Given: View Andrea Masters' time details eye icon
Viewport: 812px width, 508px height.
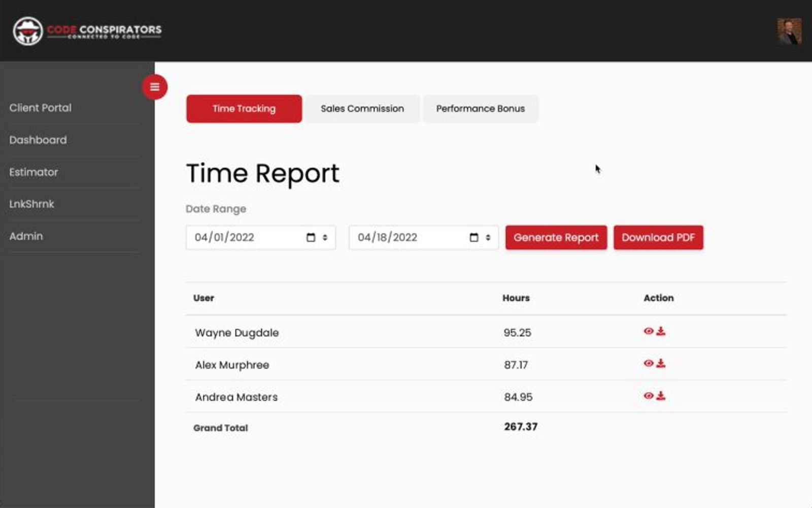Looking at the screenshot, I should [x=649, y=396].
